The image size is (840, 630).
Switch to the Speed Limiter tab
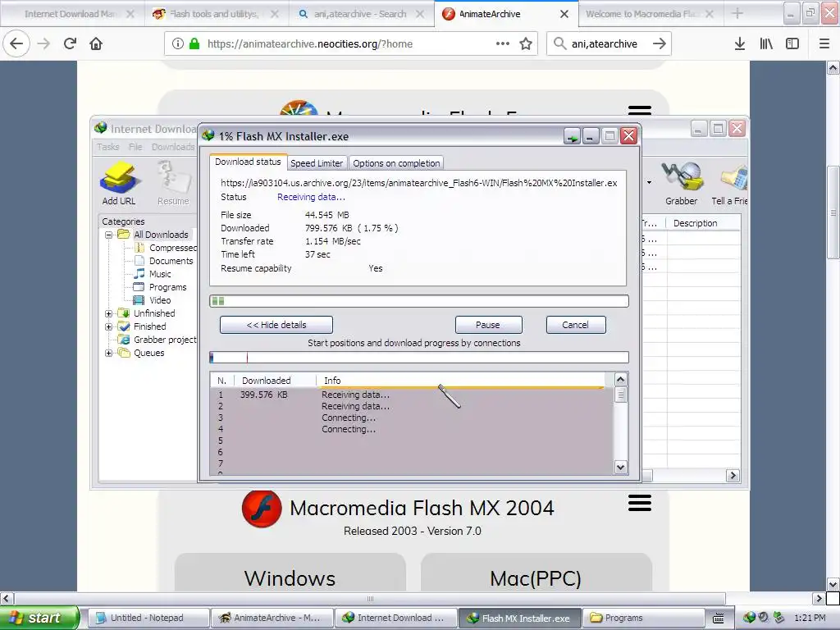pos(317,163)
